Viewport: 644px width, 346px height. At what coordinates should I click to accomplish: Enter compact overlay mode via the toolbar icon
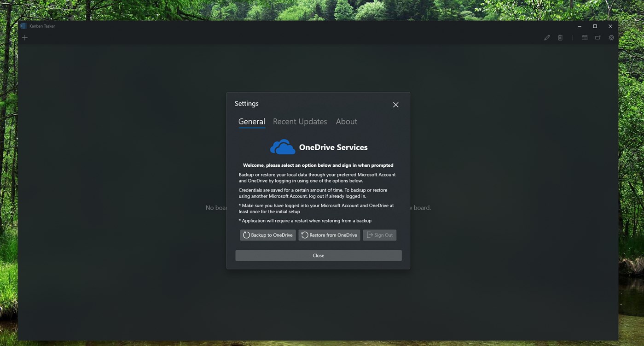(598, 37)
